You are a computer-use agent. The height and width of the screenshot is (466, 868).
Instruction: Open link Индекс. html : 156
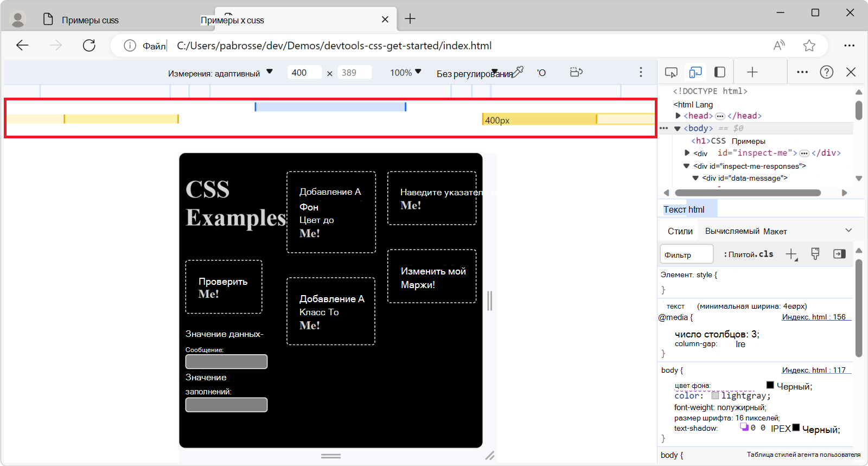(x=814, y=317)
